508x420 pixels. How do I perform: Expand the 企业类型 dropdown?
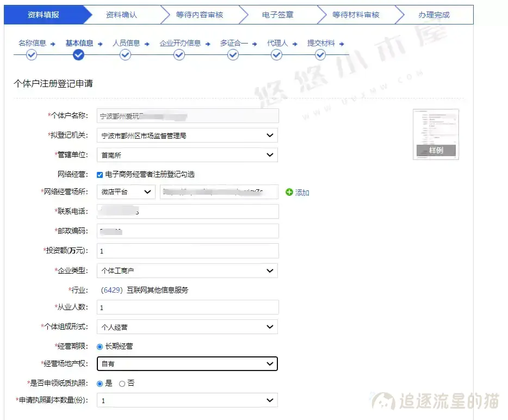187,270
